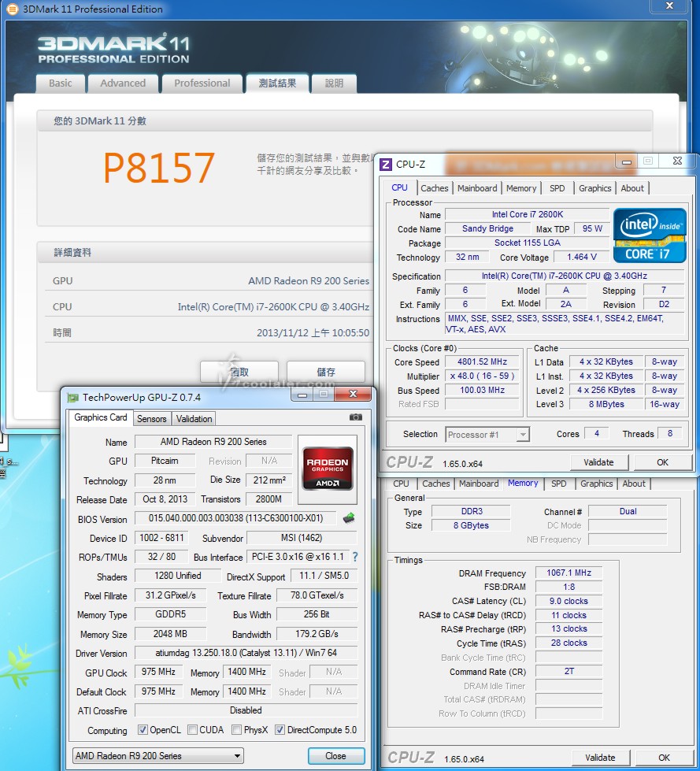
Task: Switch to the Basic tab in 3DMark
Action: pyautogui.click(x=61, y=83)
